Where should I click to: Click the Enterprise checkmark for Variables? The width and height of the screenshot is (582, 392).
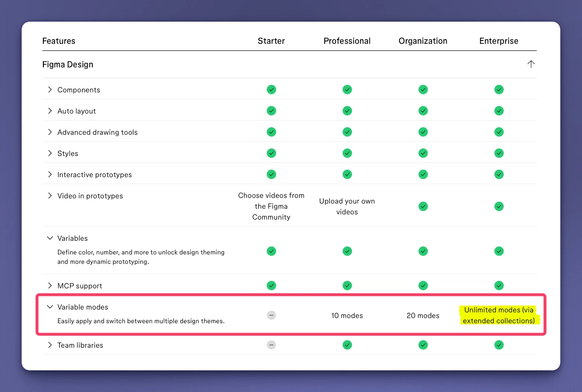tap(499, 251)
